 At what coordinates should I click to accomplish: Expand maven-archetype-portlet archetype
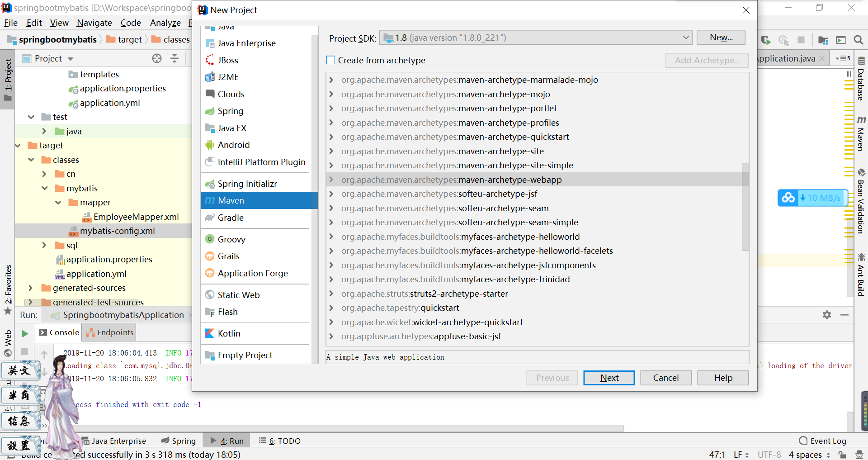(331, 108)
